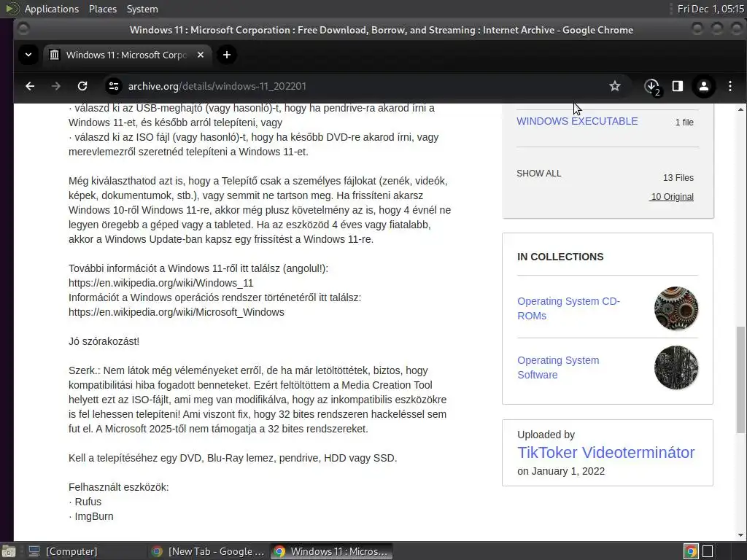This screenshot has width=747, height=560.
Task: Click the IN COLLECTIONS heading
Action: pyautogui.click(x=560, y=257)
